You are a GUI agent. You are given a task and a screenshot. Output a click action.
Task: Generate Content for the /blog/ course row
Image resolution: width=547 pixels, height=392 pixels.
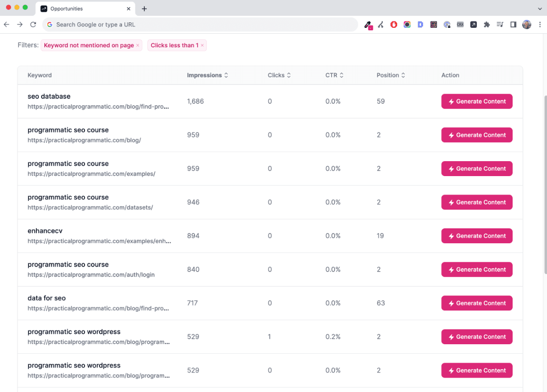click(x=476, y=135)
